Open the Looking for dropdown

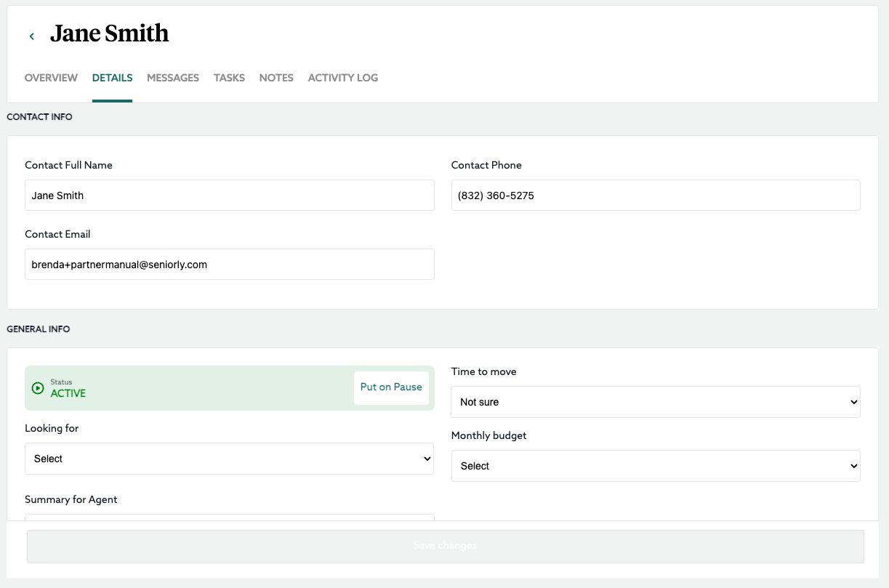click(229, 459)
